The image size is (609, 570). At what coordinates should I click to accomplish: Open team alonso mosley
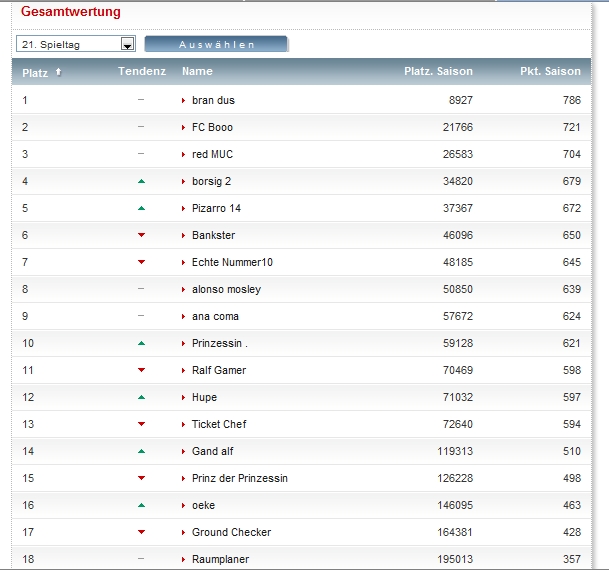(226, 289)
